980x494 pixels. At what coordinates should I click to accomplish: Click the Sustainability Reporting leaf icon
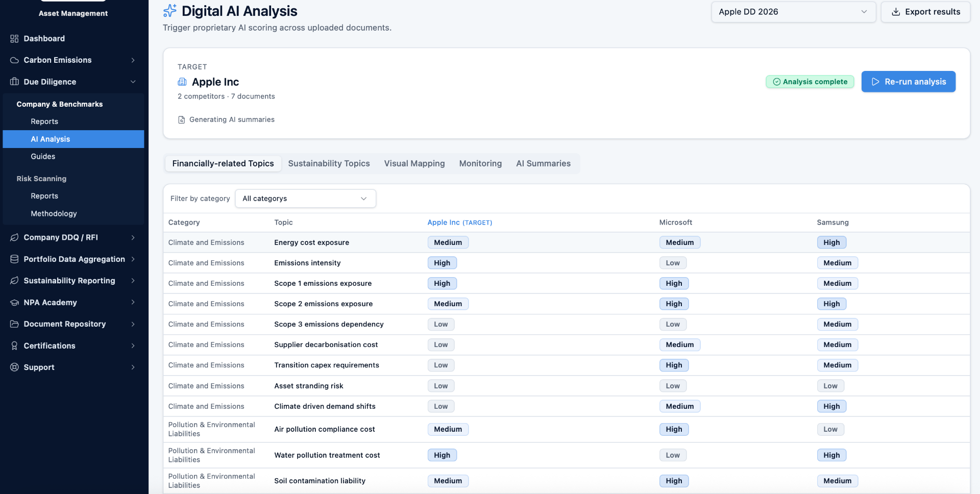click(x=14, y=281)
